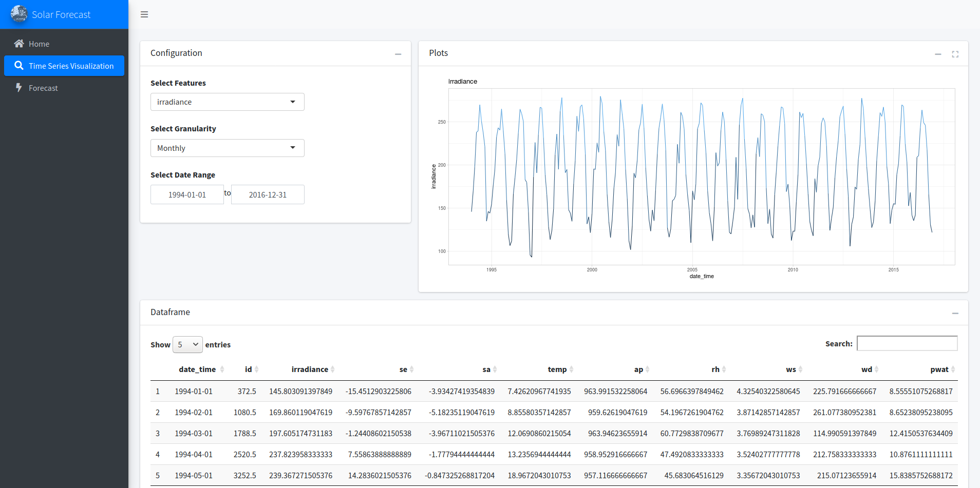The width and height of the screenshot is (980, 488).
Task: Click the irradiance line plot
Action: (702, 177)
